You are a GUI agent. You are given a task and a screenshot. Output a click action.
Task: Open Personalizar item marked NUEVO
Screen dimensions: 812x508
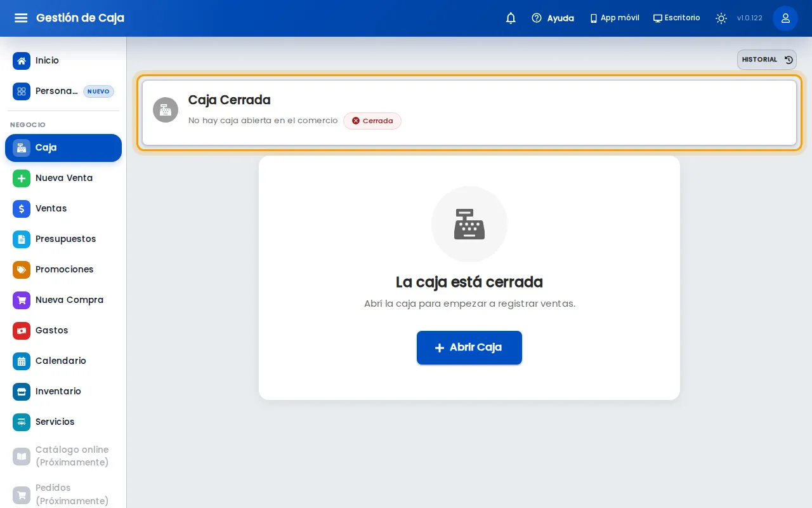63,91
